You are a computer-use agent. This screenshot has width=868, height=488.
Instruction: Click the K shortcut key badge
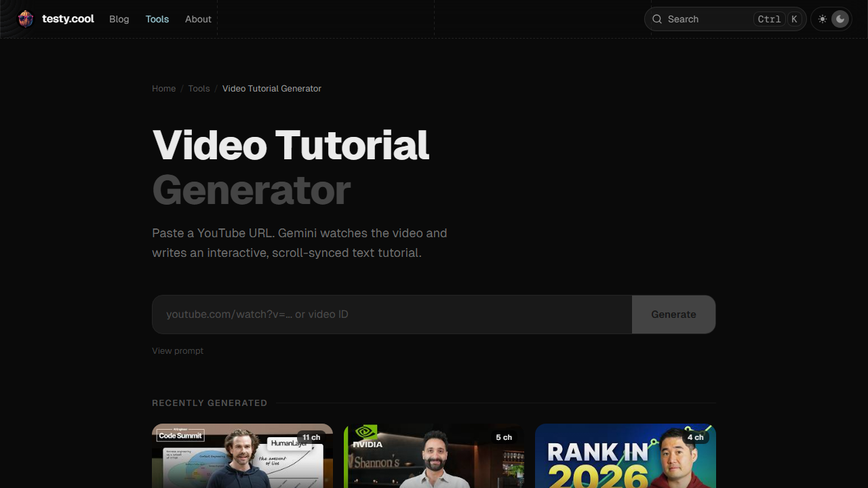(794, 19)
